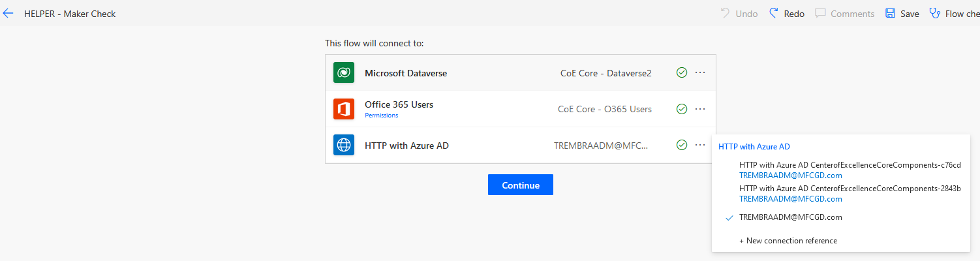Open the Permissions link under Office 365 Users

coord(381,115)
